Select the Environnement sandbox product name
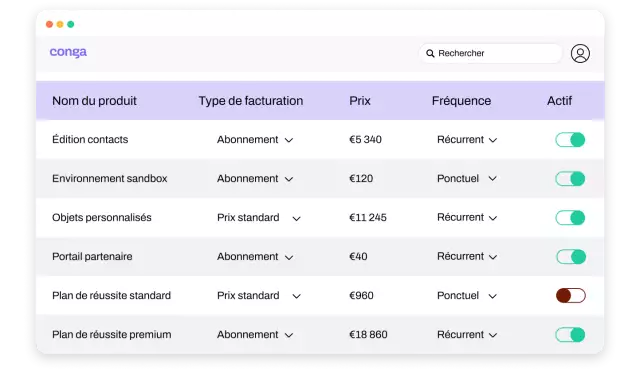This screenshot has height=371, width=640. [x=109, y=179]
